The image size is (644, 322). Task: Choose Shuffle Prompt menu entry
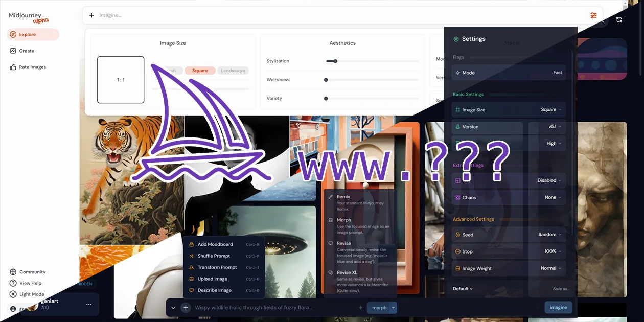pos(224,256)
